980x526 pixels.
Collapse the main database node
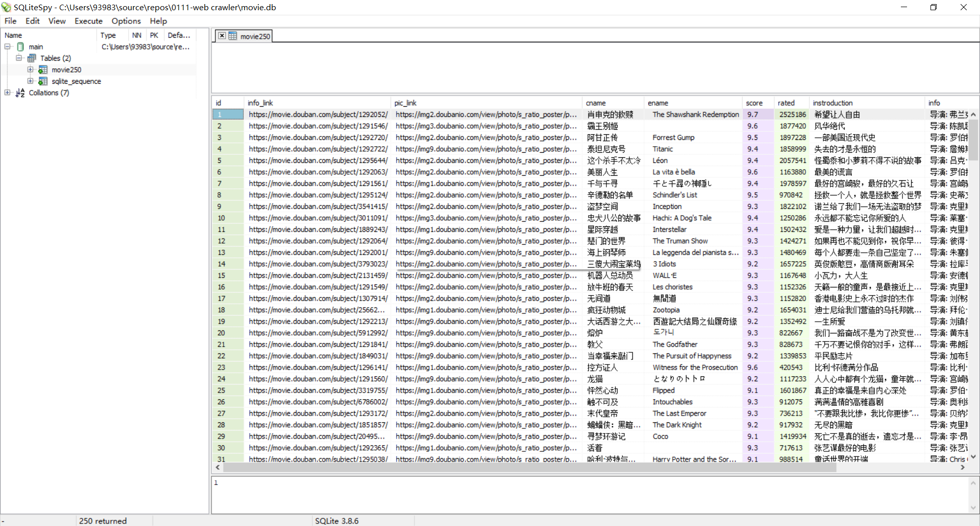click(8, 46)
